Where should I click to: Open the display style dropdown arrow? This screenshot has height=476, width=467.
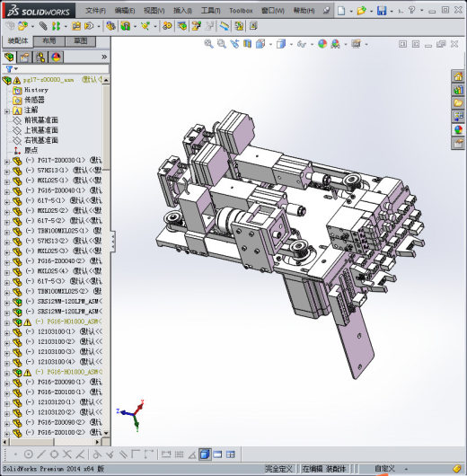pyautogui.click(x=291, y=45)
